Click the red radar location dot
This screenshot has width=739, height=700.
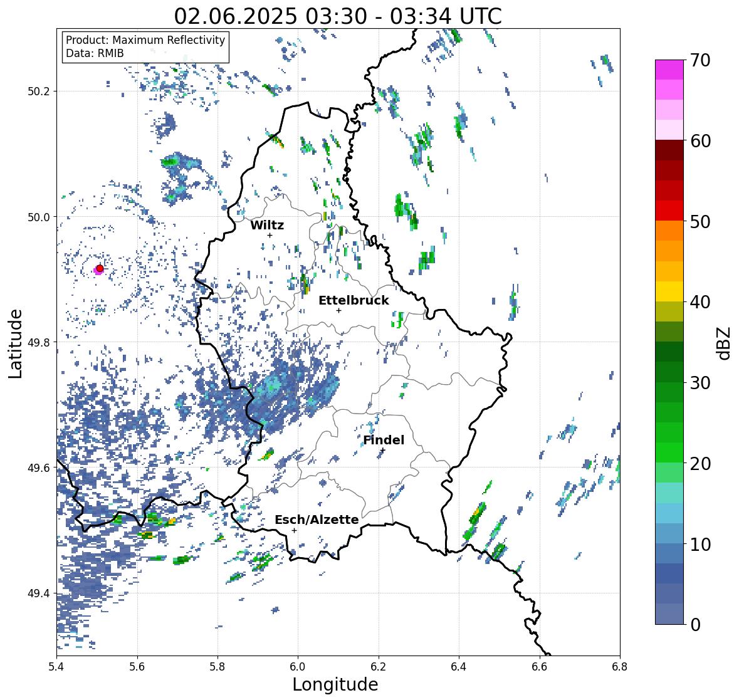[x=100, y=268]
